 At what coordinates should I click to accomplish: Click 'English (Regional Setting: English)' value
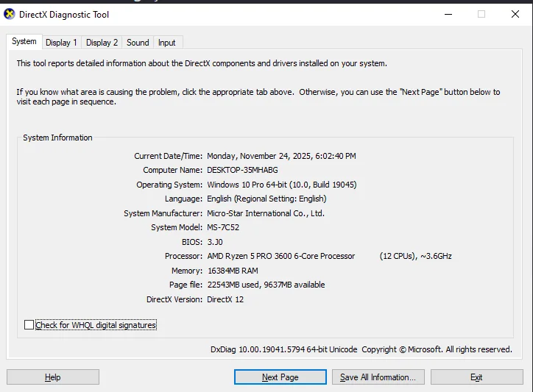point(266,199)
